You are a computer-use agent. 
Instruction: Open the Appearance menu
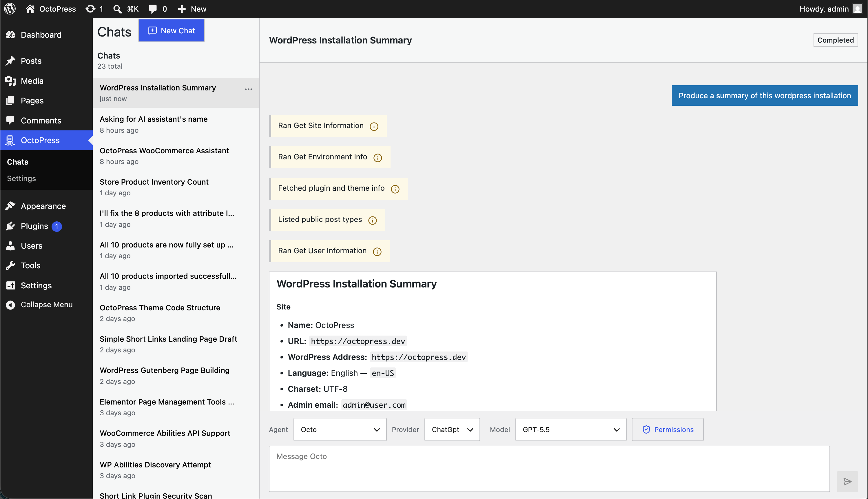46,206
